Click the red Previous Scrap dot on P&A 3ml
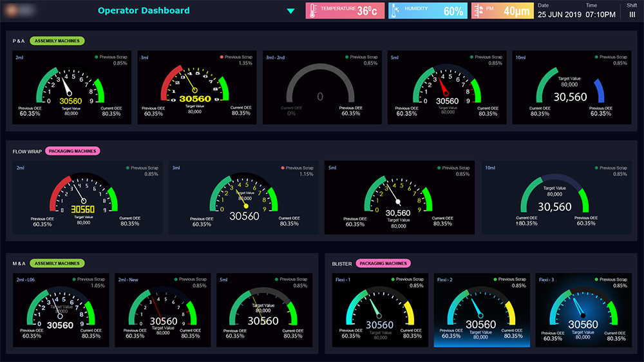The image size is (644, 362). (221, 57)
